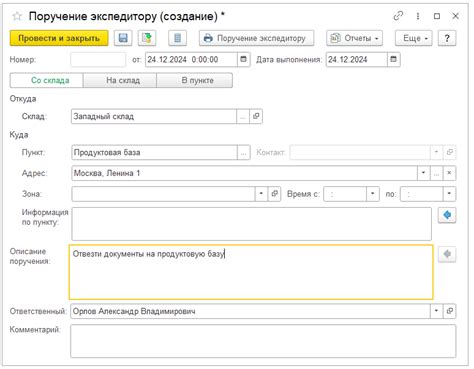Edit the Адрес field Москва, Ленина 1
Image resolution: width=474 pixels, height=369 pixels.
coord(244,173)
